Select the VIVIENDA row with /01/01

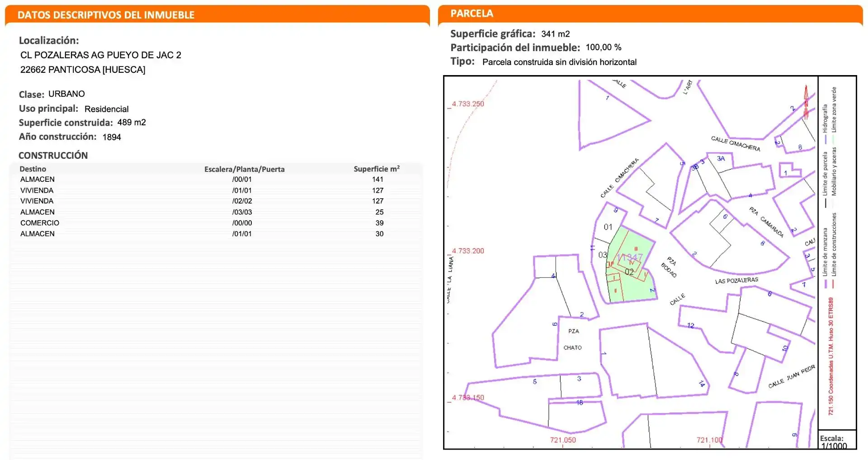[x=216, y=190]
